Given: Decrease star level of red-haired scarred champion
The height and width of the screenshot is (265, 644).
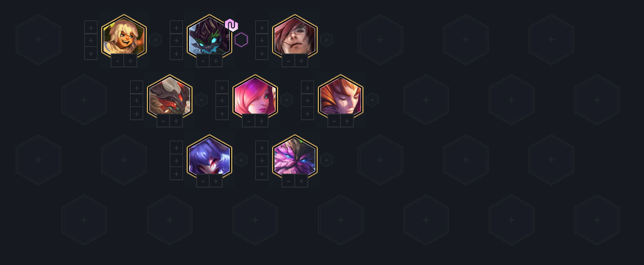Looking at the screenshot, I should coord(288,61).
